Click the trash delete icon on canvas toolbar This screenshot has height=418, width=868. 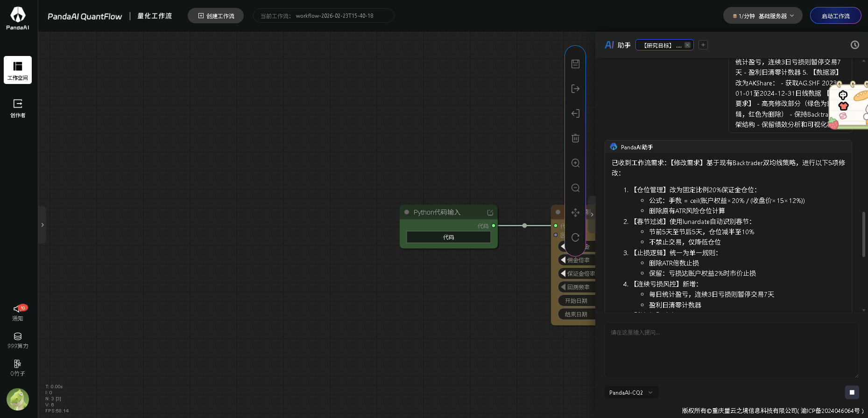pyautogui.click(x=575, y=138)
